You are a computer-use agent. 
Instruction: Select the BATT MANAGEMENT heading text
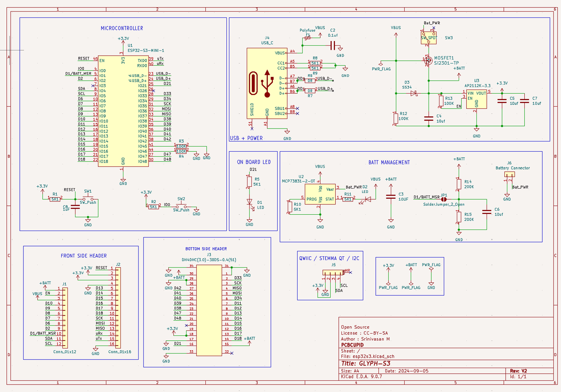[x=389, y=162]
